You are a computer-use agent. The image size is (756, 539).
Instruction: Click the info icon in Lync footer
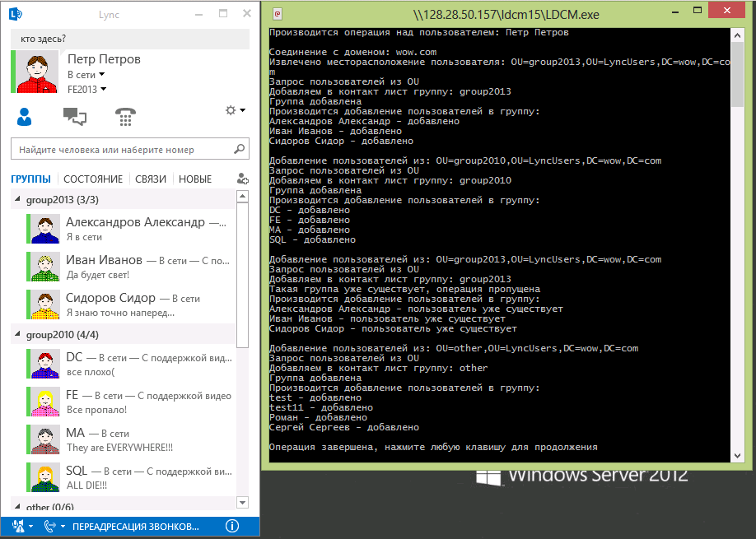click(232, 526)
